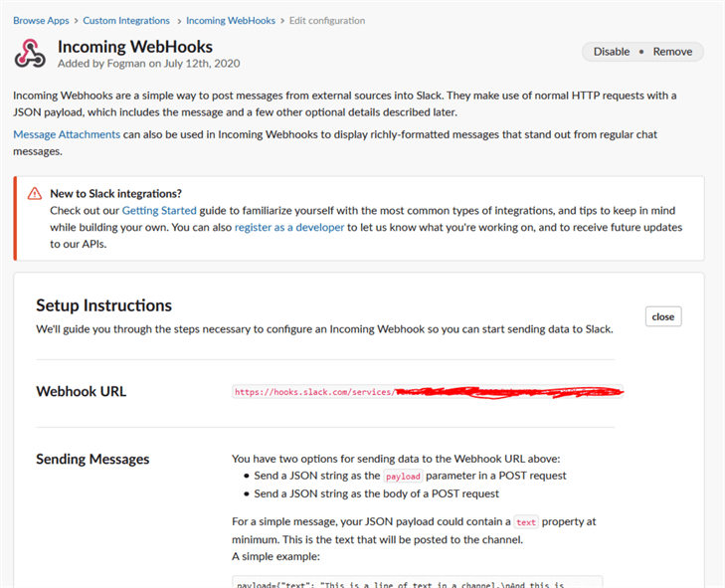Click the Edit configuration breadcrumb text

point(327,21)
